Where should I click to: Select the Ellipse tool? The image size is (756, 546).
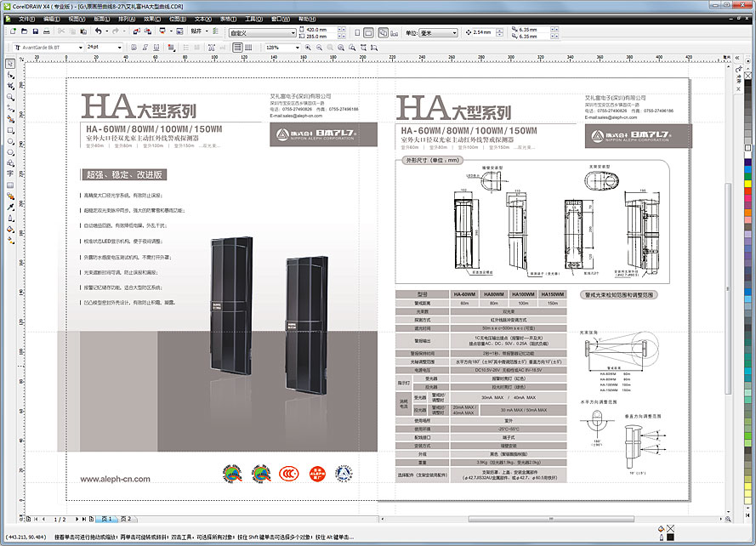click(10, 141)
